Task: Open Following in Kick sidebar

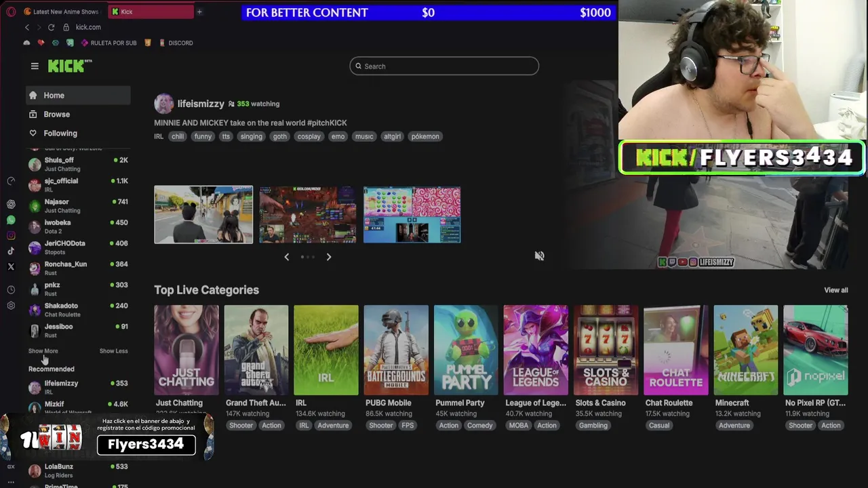Action: [x=78, y=134]
